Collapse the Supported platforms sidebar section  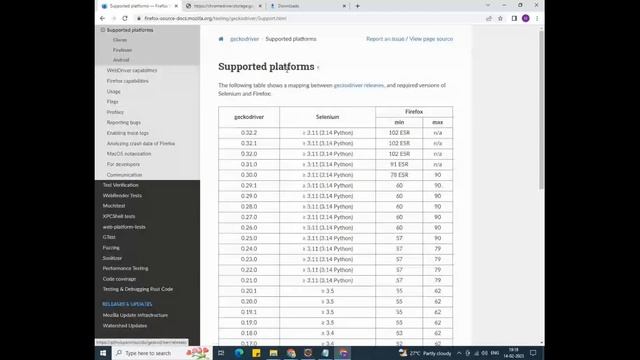pos(103,30)
